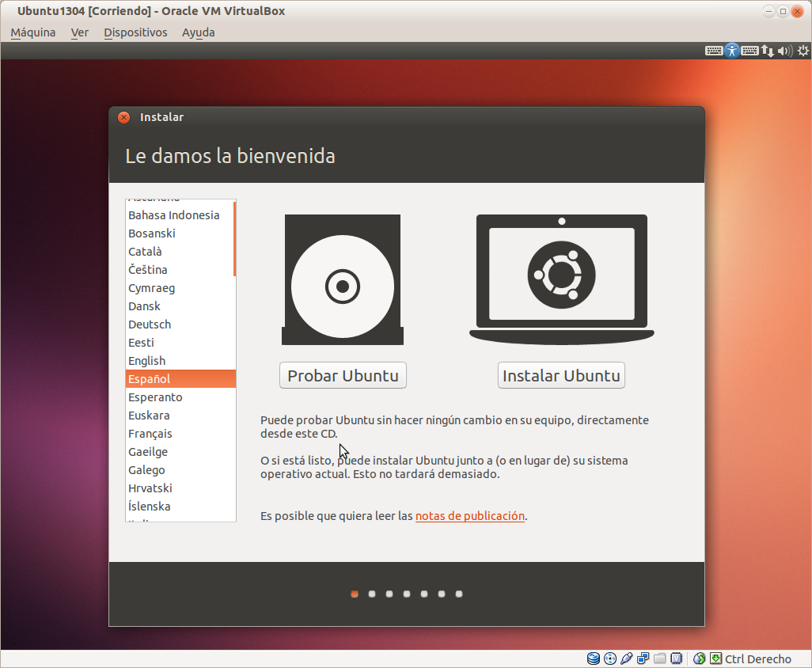This screenshot has width=812, height=668.
Task: Select English in the language list
Action: point(147,361)
